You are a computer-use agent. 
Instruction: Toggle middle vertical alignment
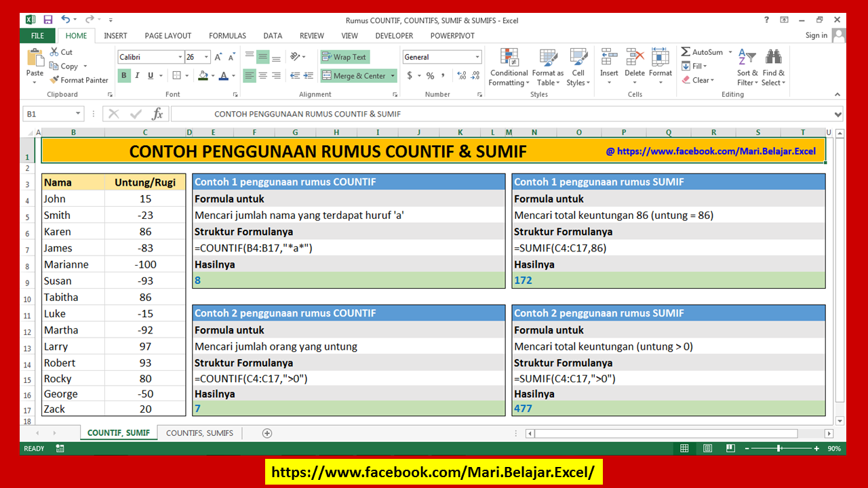(x=262, y=57)
